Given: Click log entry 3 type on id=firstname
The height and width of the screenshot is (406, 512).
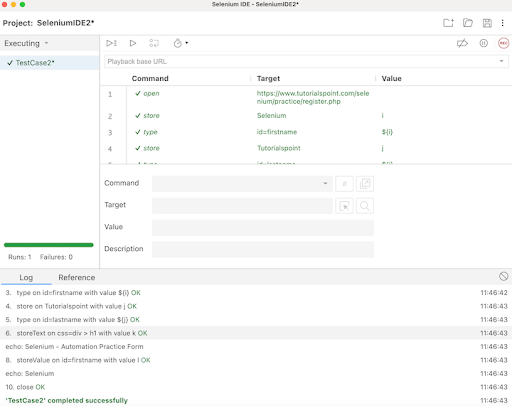Looking at the screenshot, I should (x=256, y=293).
